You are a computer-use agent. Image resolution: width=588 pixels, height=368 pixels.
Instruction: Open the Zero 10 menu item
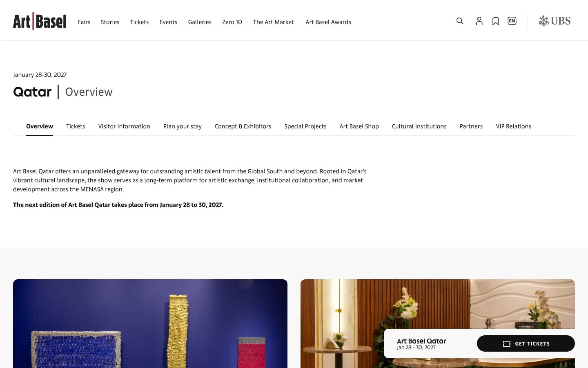[x=232, y=22]
